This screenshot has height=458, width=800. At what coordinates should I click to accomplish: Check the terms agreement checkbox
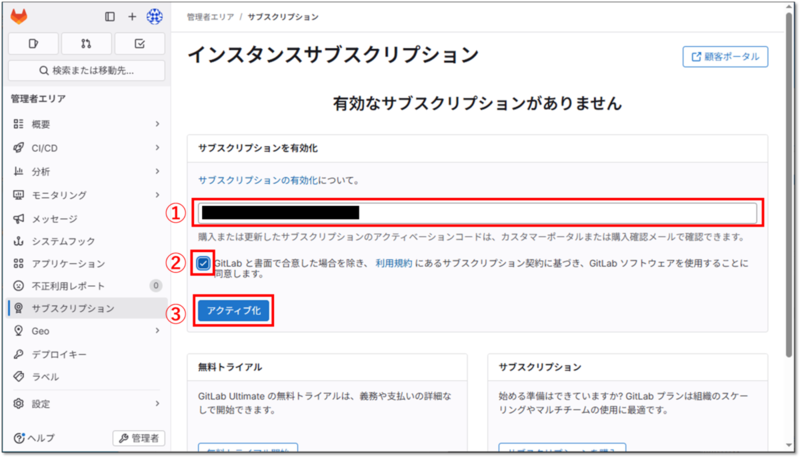point(203,263)
